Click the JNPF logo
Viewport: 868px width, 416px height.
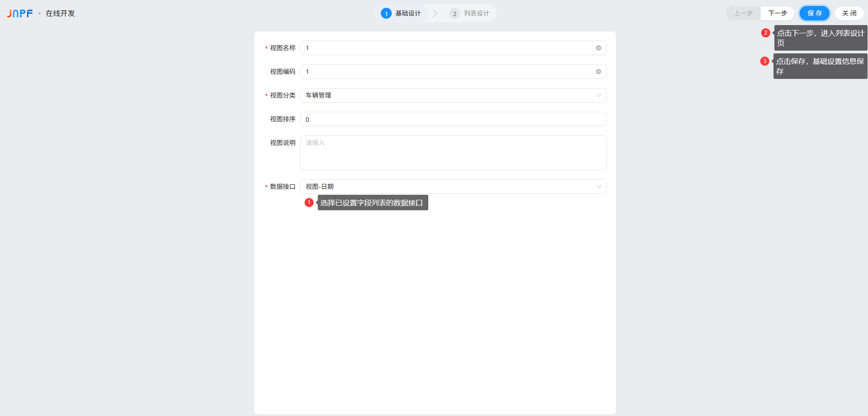pos(20,14)
